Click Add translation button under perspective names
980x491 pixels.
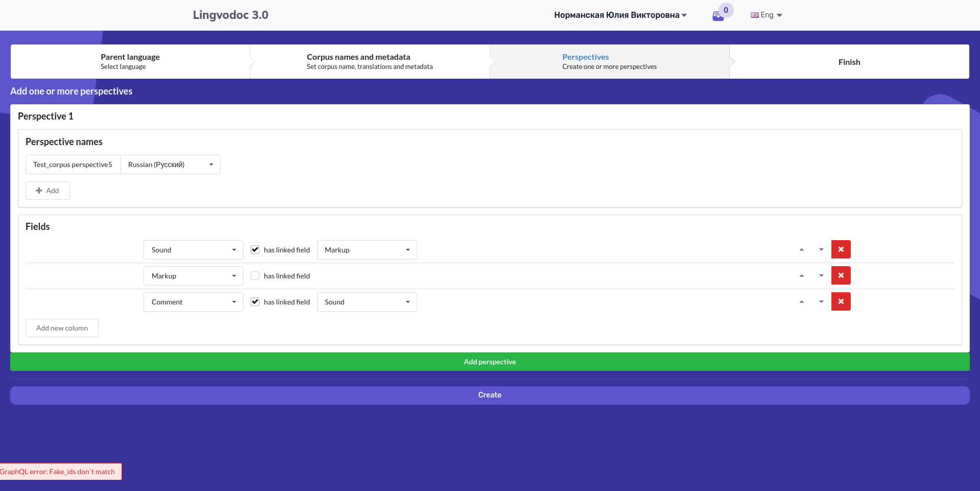[47, 191]
